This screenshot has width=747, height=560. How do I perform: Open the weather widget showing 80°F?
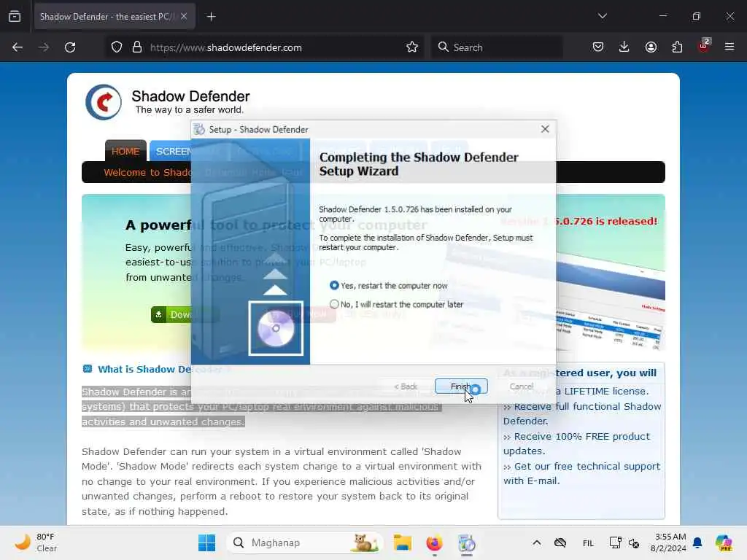pos(36,542)
